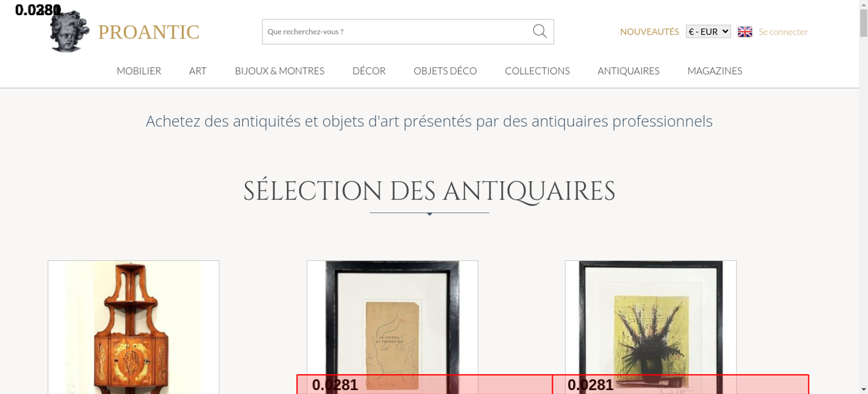Select the COLLECTIONS menu item

tap(537, 71)
